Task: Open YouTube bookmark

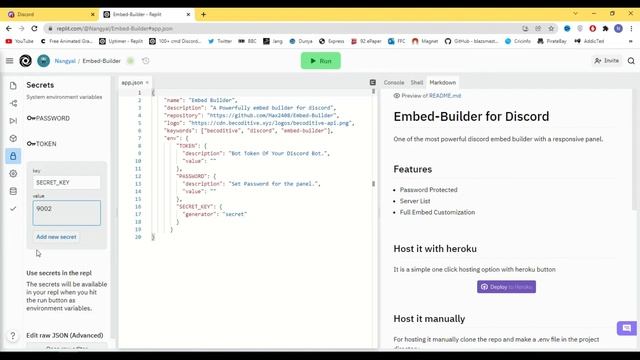Action: click(20, 41)
